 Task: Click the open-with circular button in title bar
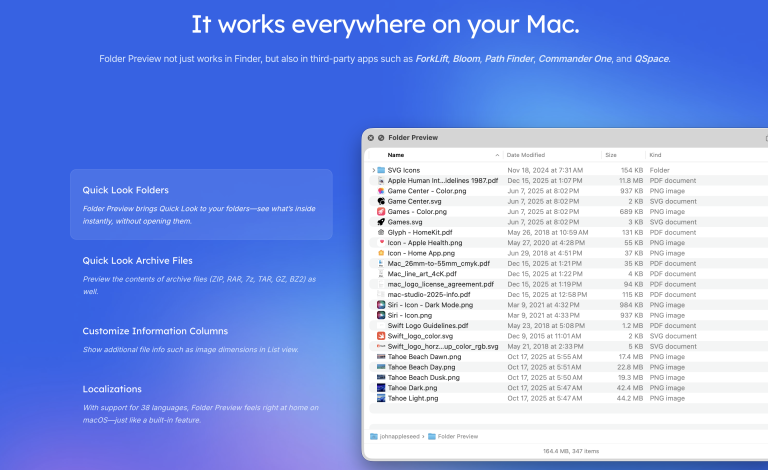[381, 138]
